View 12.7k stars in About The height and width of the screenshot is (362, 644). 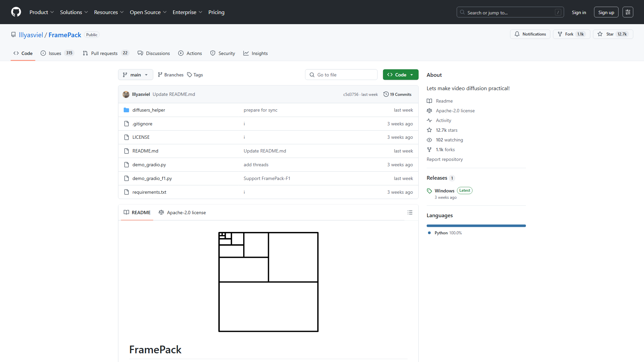[442, 130]
